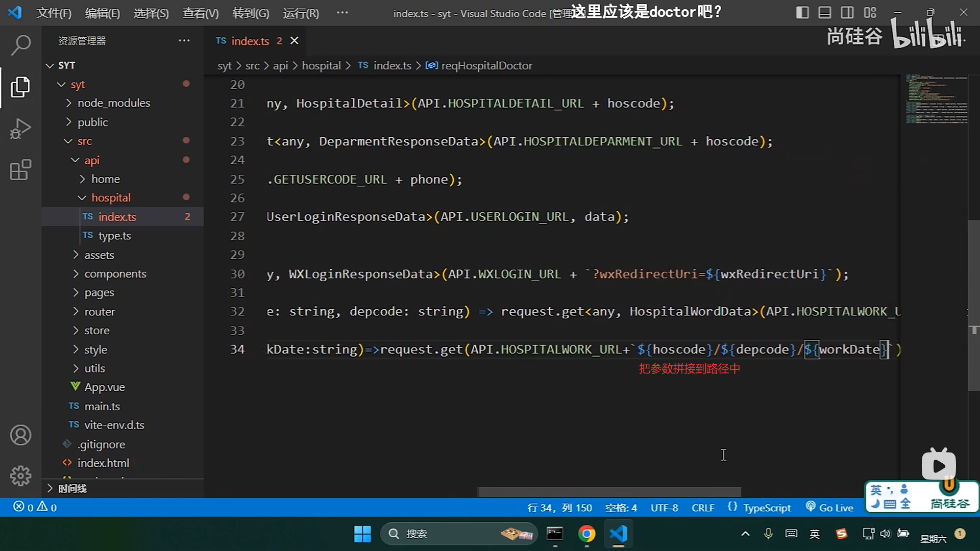Screen dimensions: 980x551
Task: Collapse the hospital folder
Action: pyautogui.click(x=111, y=198)
